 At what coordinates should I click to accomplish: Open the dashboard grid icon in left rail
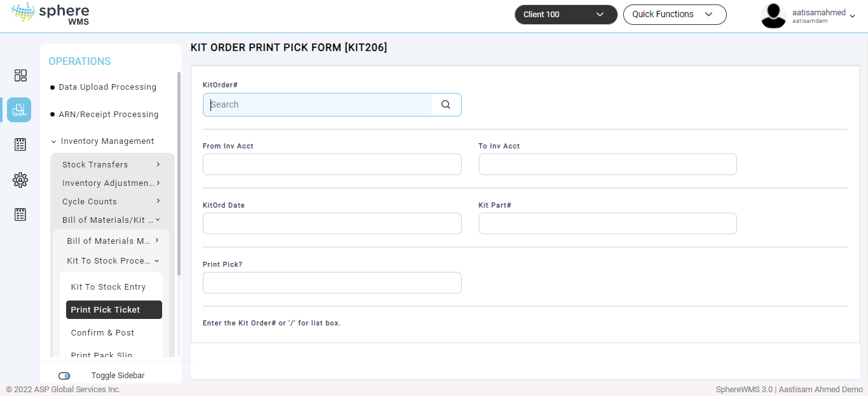click(x=20, y=76)
